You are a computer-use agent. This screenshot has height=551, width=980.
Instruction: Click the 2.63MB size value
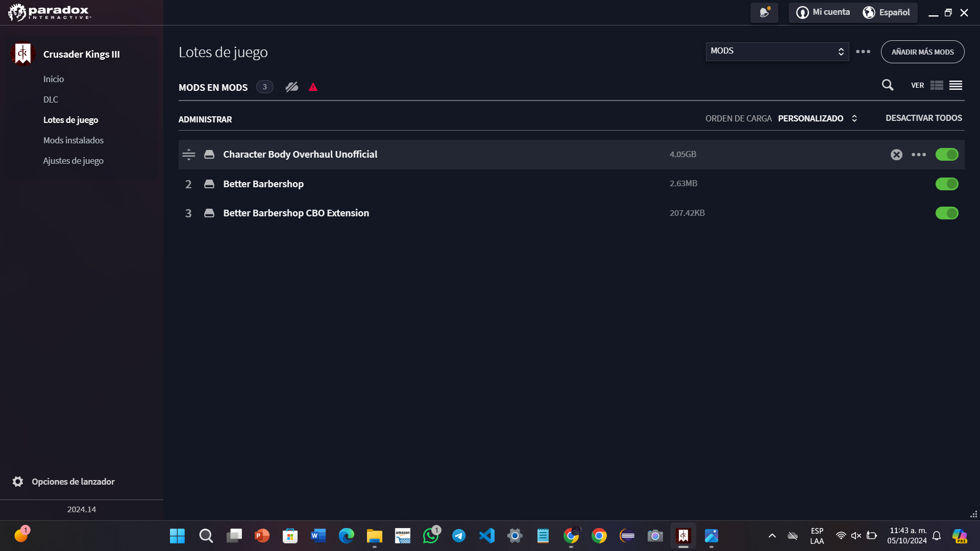(683, 183)
